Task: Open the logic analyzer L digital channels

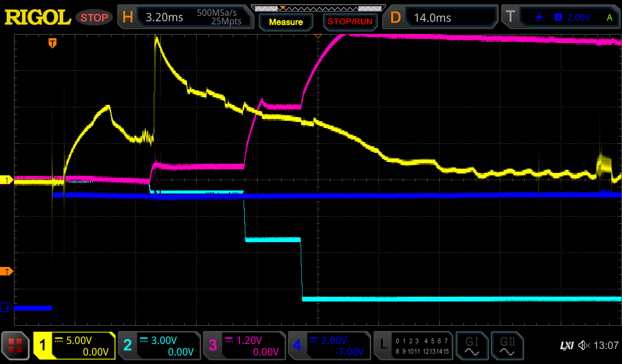Action: (x=413, y=346)
